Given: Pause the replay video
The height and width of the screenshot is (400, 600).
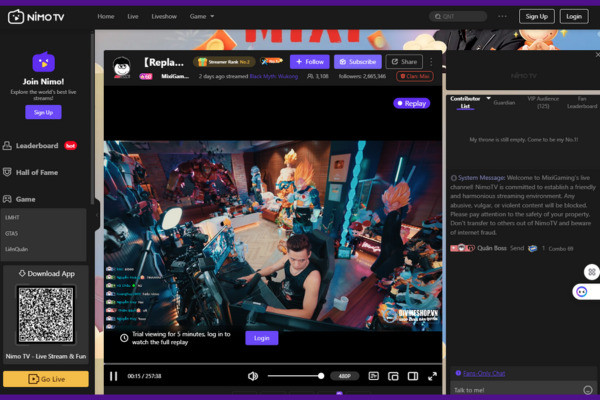Looking at the screenshot, I should point(114,376).
